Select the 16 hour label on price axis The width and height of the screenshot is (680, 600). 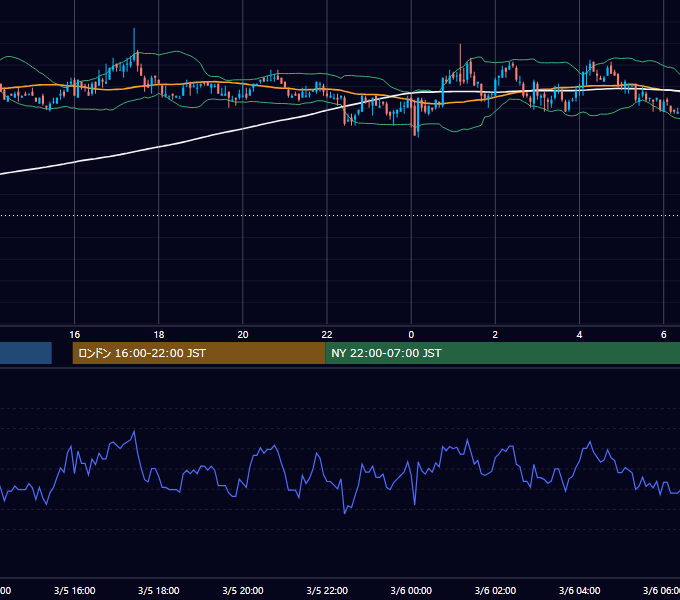click(x=75, y=335)
